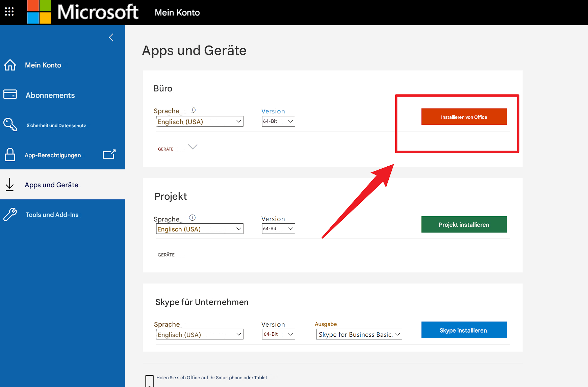Select Apps und Geräte in the sidebar
The height and width of the screenshot is (387, 588).
click(51, 185)
